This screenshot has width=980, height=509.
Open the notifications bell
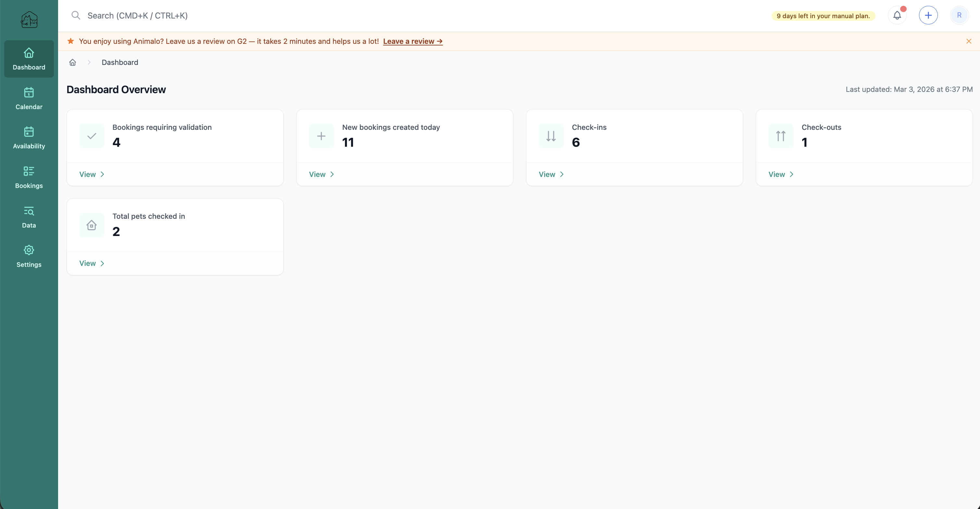(897, 15)
